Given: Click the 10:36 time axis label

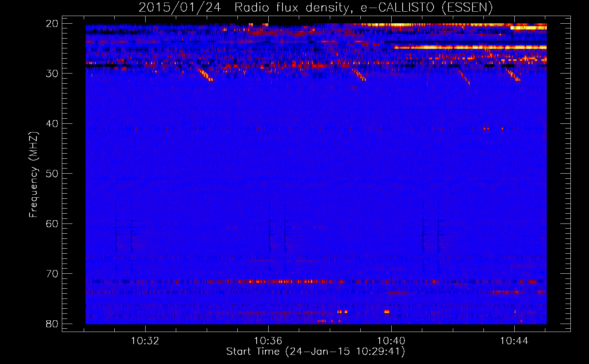Looking at the screenshot, I should pos(268,341).
